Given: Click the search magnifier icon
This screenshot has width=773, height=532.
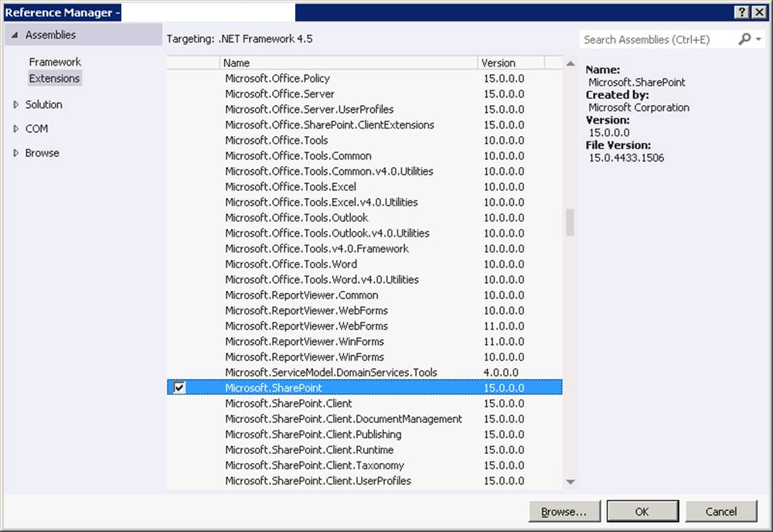Looking at the screenshot, I should pos(744,39).
